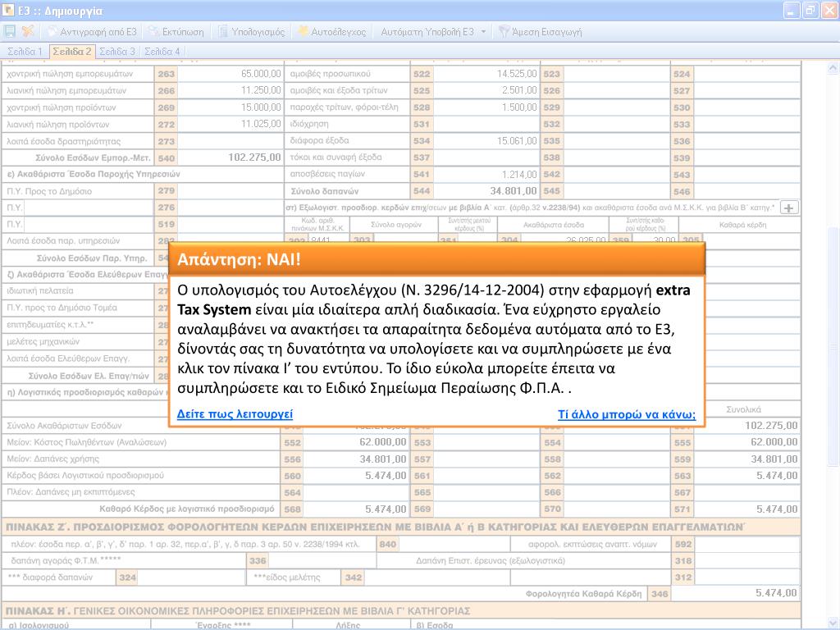Click empty field 519 value box
Screen dimensions: 840x630
tap(231, 224)
